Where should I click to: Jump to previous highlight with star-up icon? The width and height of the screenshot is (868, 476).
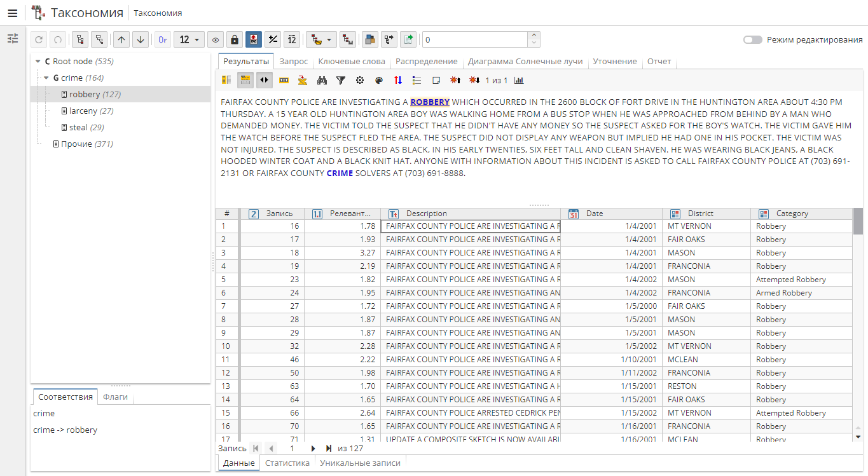455,80
